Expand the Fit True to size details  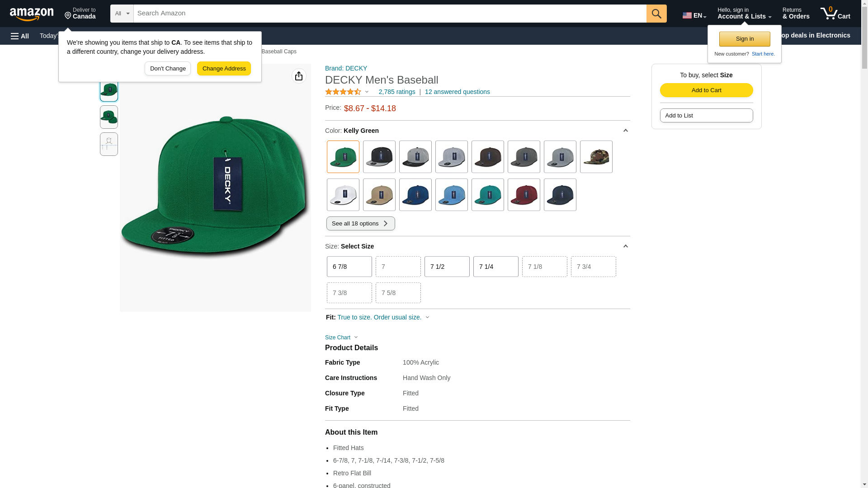click(x=378, y=317)
